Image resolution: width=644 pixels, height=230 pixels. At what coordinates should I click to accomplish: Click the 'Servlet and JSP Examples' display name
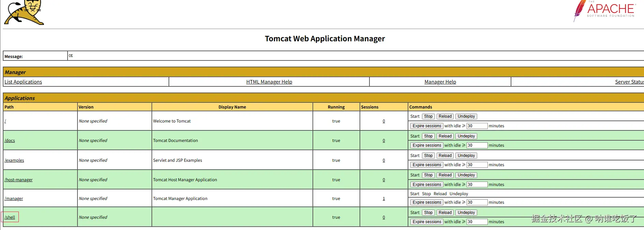click(177, 160)
